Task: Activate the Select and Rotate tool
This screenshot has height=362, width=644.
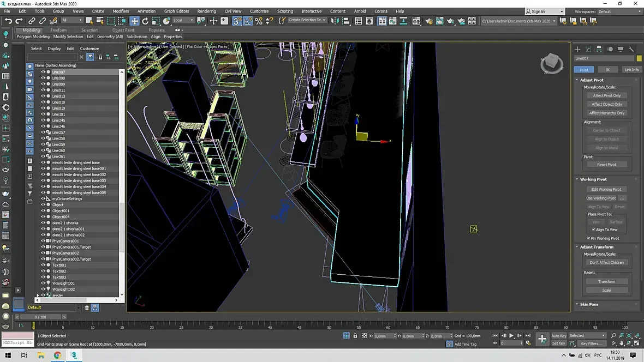Action: tap(145, 21)
